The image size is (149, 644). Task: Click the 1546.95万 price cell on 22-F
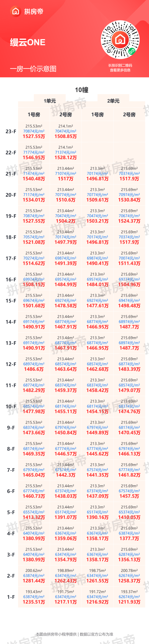point(34,157)
